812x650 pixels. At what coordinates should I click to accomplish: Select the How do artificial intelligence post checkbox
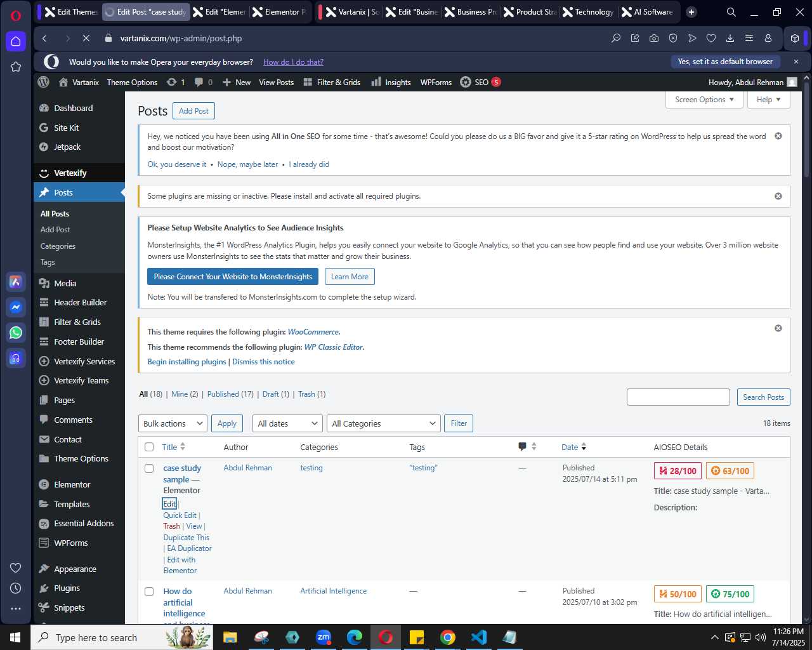point(149,592)
